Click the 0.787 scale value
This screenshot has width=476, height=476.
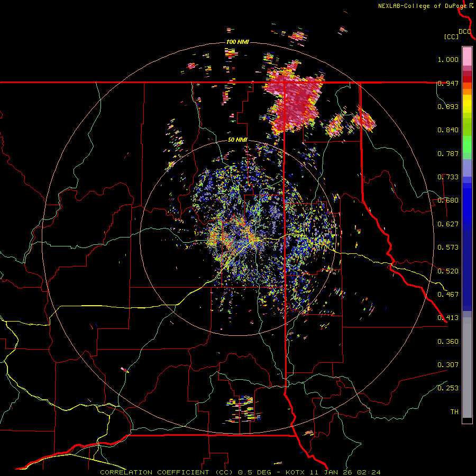(x=448, y=153)
